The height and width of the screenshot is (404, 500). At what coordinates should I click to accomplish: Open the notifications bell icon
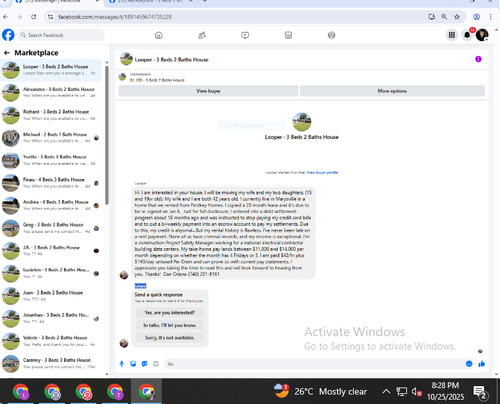click(x=467, y=35)
